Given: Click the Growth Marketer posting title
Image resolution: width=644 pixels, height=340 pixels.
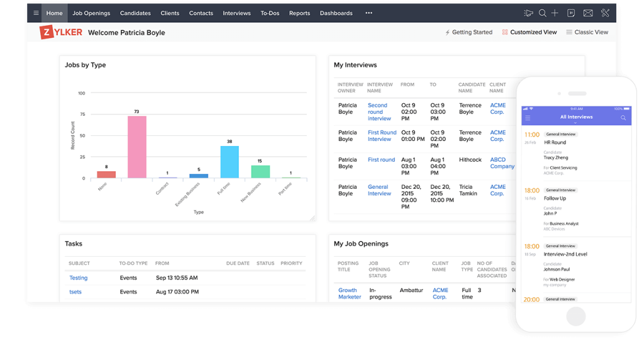Looking at the screenshot, I should (x=350, y=293).
